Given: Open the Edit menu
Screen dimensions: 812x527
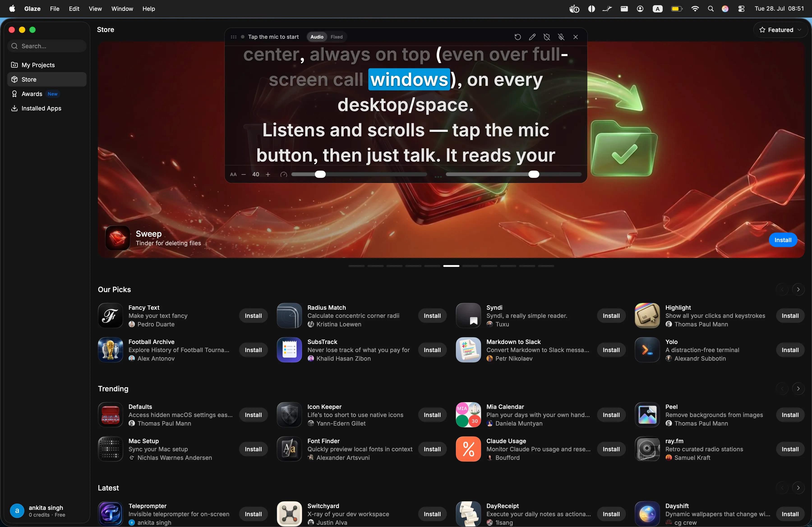Looking at the screenshot, I should point(74,9).
